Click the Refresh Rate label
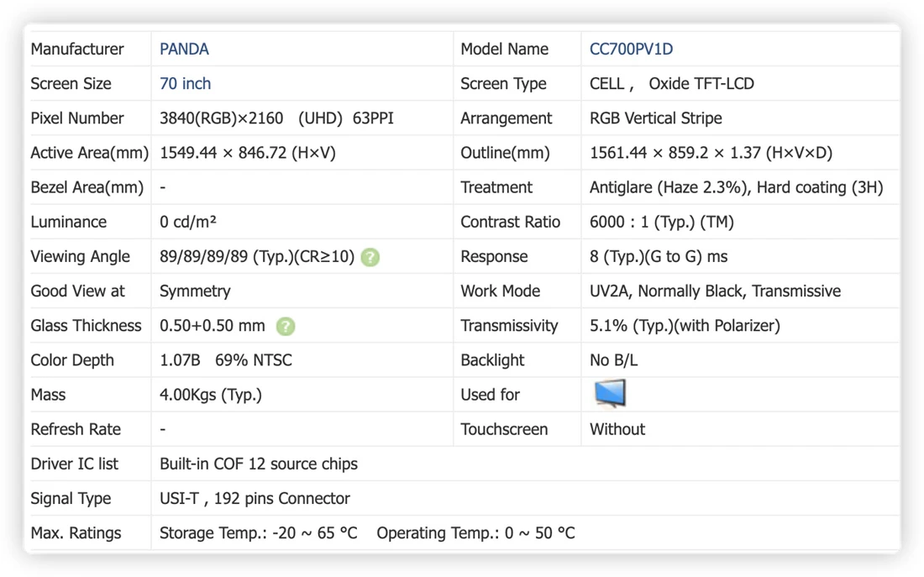 click(76, 429)
